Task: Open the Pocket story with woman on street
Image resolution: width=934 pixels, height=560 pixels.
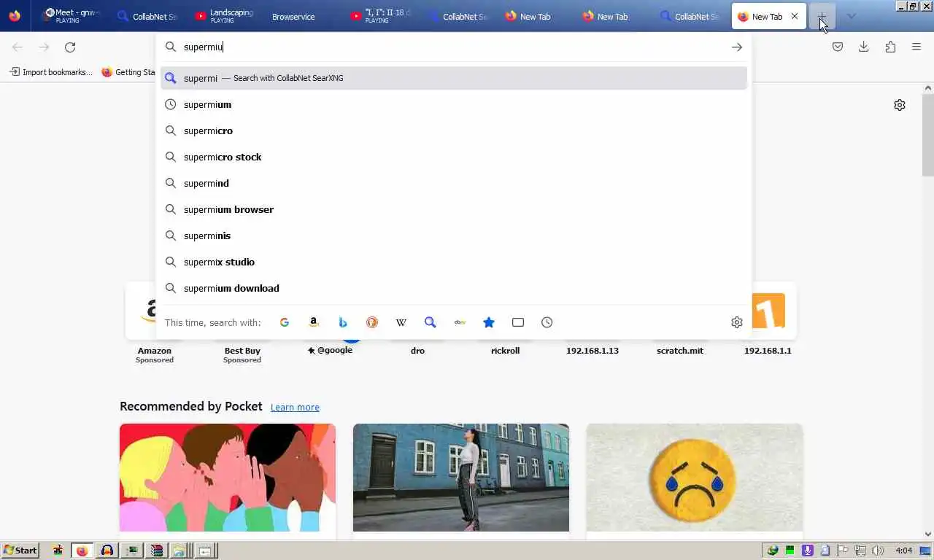Action: pos(461,478)
